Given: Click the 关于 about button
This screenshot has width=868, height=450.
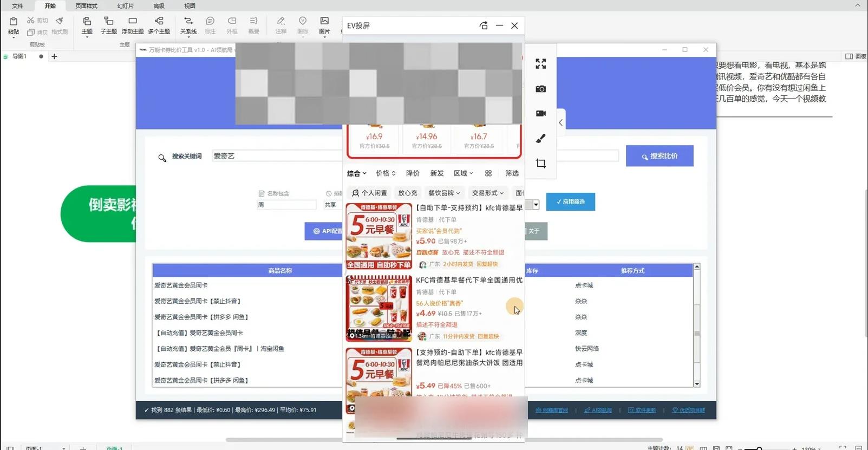Looking at the screenshot, I should click(x=535, y=231).
